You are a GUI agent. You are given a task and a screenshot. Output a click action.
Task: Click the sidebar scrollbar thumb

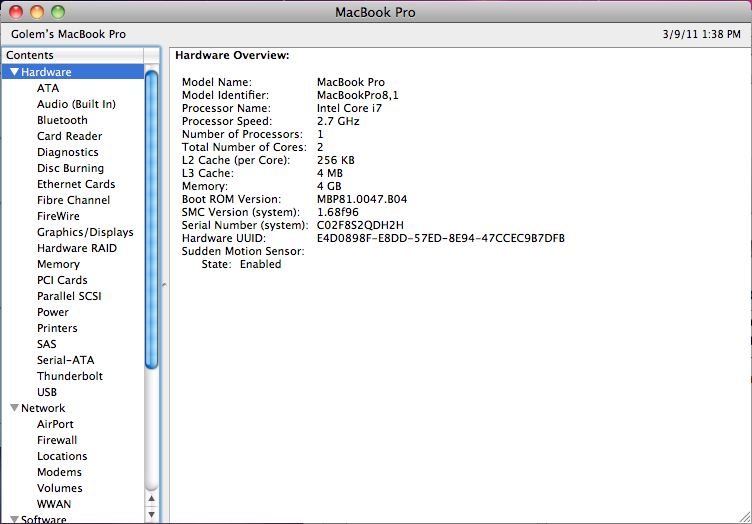(152, 220)
